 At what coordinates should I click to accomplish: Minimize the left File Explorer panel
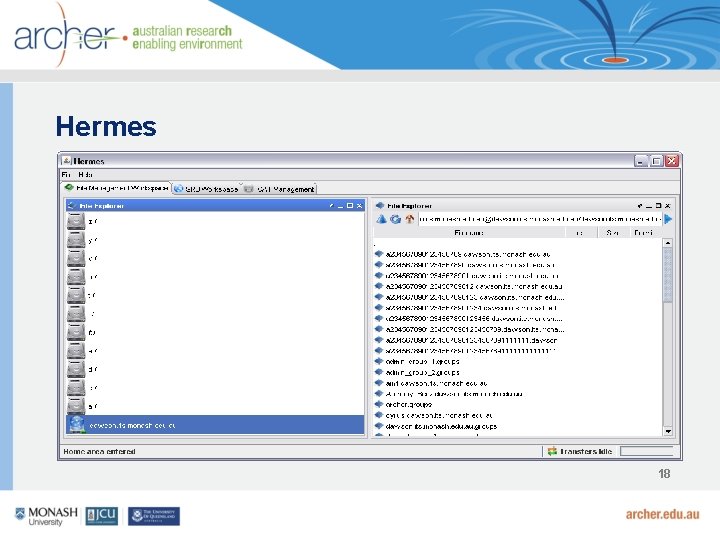340,206
